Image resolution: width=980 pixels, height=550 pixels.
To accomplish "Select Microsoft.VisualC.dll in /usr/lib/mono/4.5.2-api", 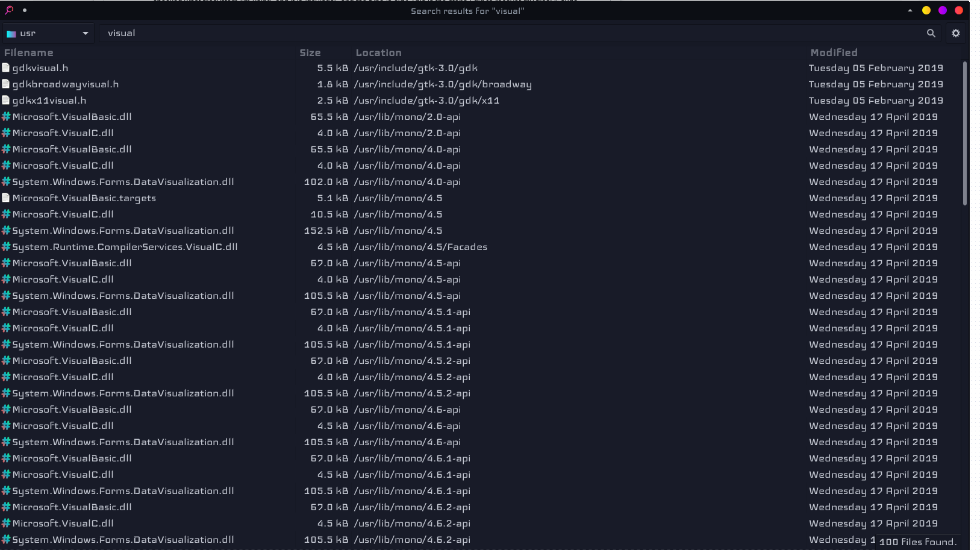I will coord(63,377).
